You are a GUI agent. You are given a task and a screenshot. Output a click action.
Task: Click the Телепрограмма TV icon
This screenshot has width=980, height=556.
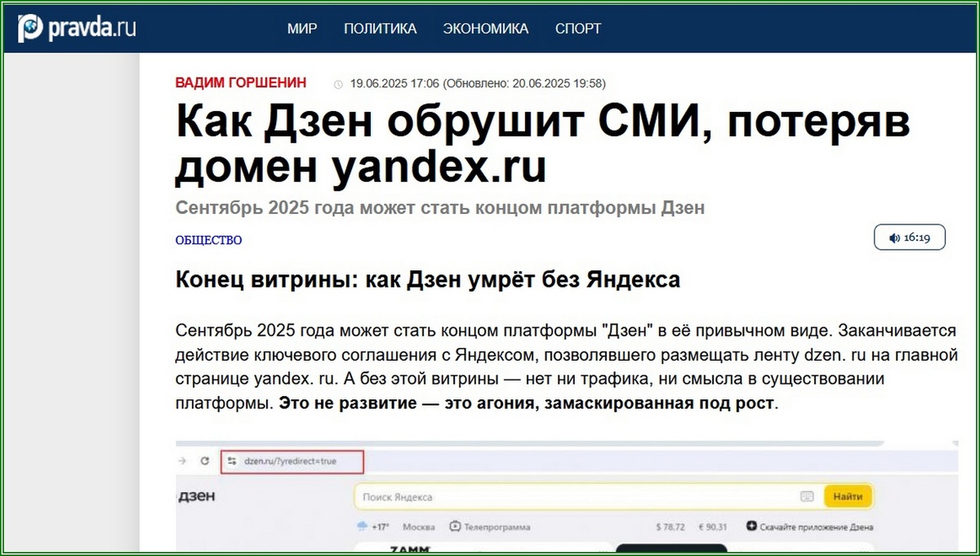(x=455, y=526)
